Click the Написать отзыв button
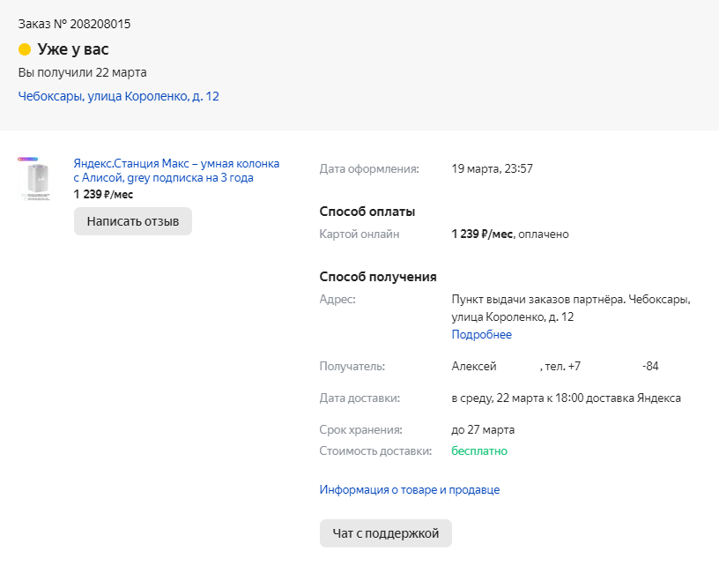719x588 pixels. click(x=133, y=221)
